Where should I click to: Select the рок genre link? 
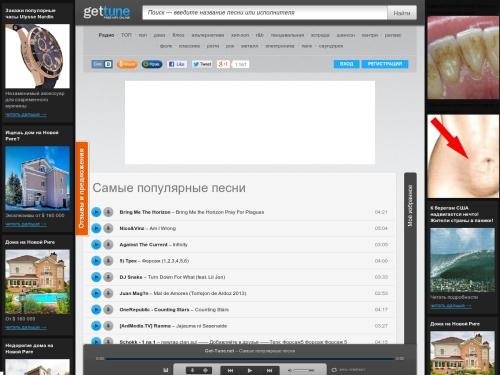tap(230, 46)
